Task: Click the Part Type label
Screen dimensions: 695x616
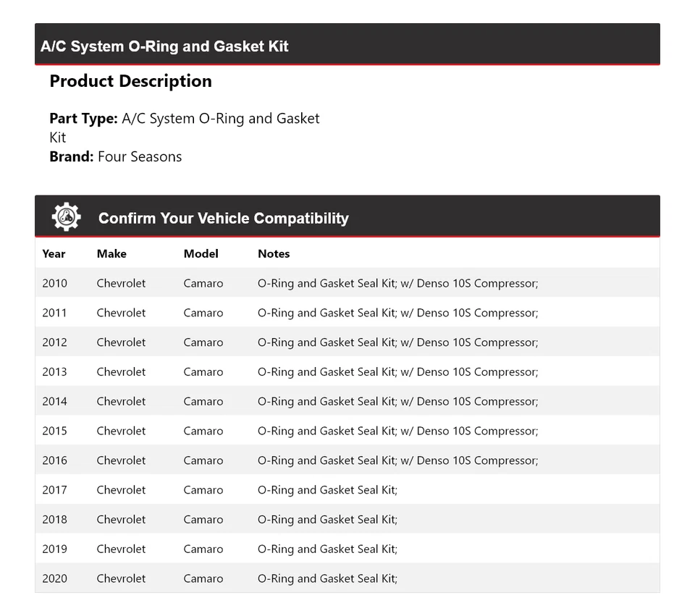Action: (x=83, y=118)
